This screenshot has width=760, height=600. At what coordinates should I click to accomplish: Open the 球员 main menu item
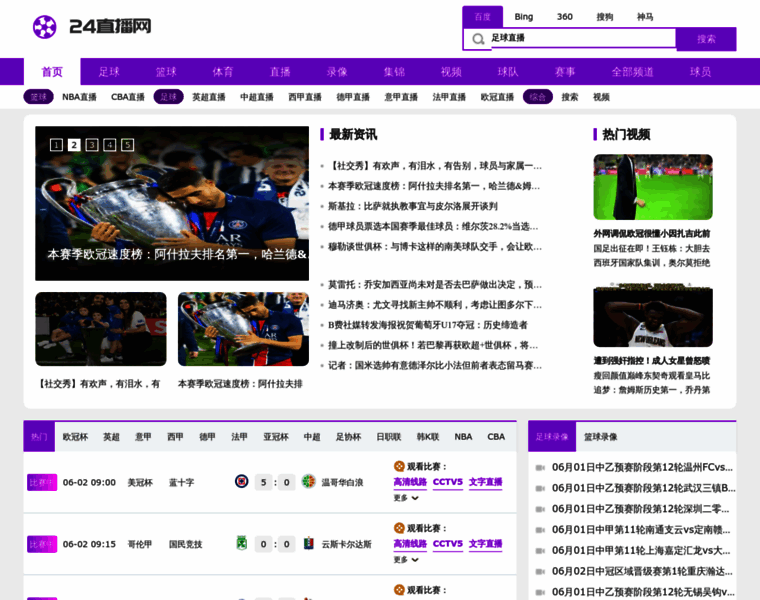[x=700, y=72]
